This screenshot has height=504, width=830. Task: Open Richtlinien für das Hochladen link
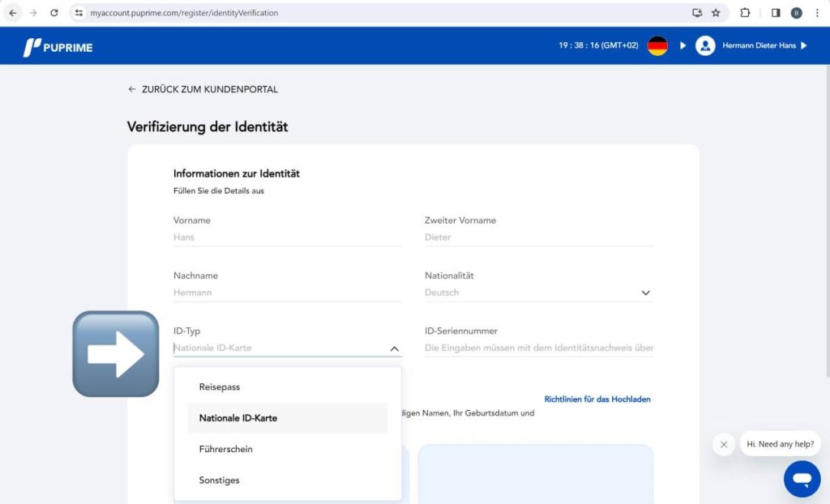coord(597,399)
